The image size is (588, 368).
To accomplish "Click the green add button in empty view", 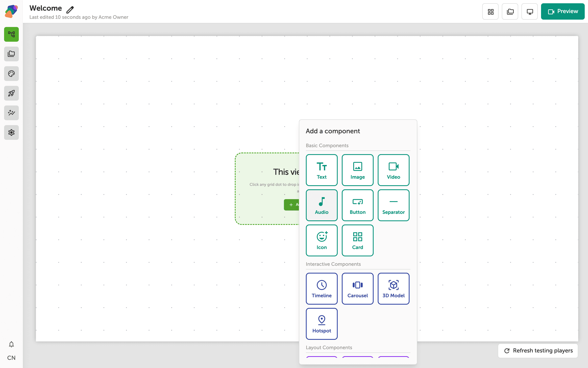I will click(292, 205).
